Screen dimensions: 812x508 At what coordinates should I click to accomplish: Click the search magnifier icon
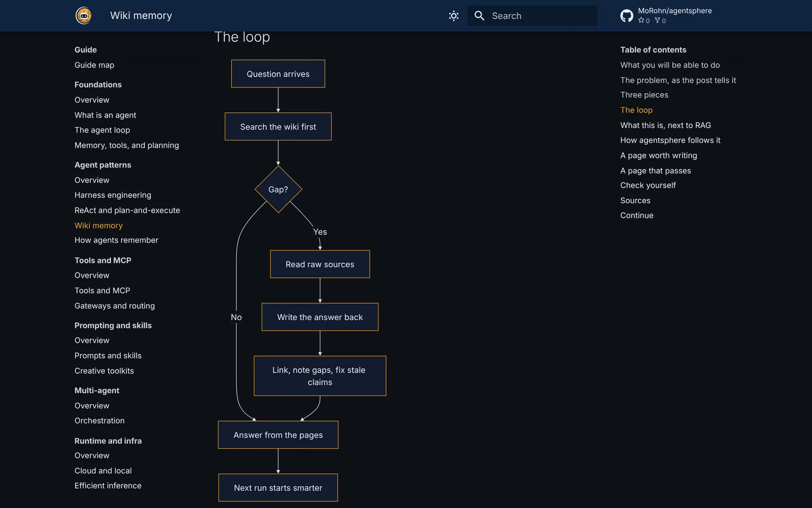tap(479, 16)
